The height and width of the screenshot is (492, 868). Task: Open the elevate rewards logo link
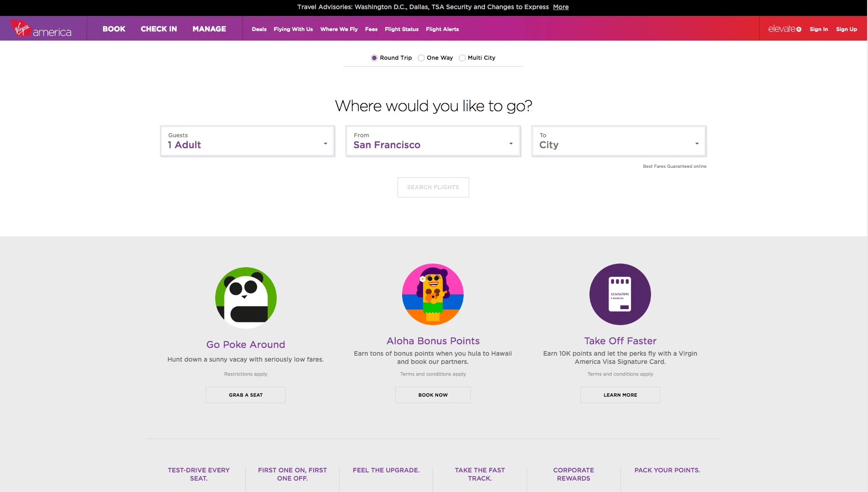785,29
